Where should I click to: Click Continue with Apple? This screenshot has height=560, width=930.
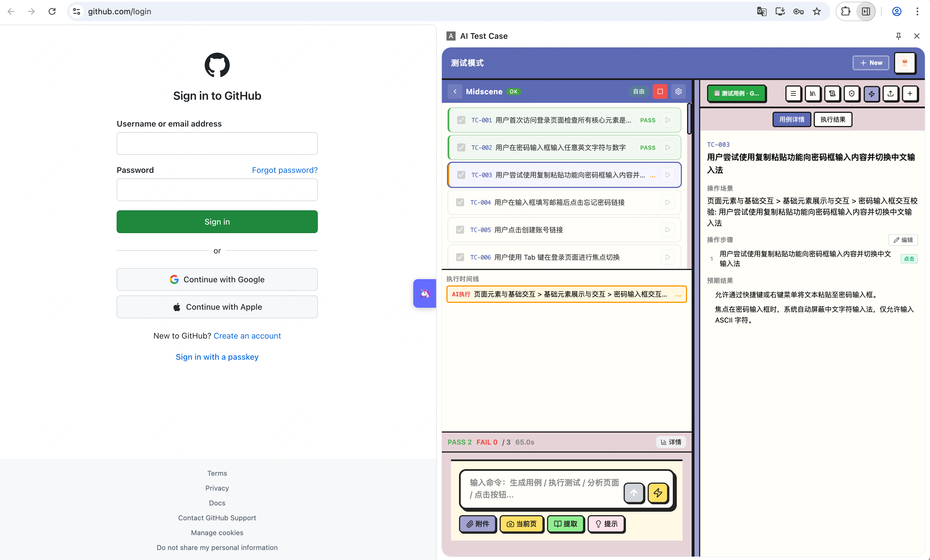[217, 307]
